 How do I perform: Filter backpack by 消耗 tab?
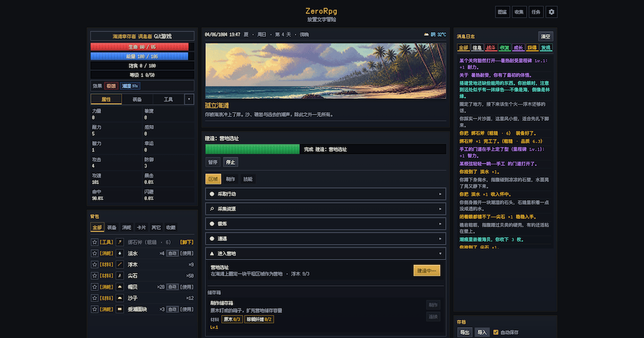pyautogui.click(x=126, y=227)
